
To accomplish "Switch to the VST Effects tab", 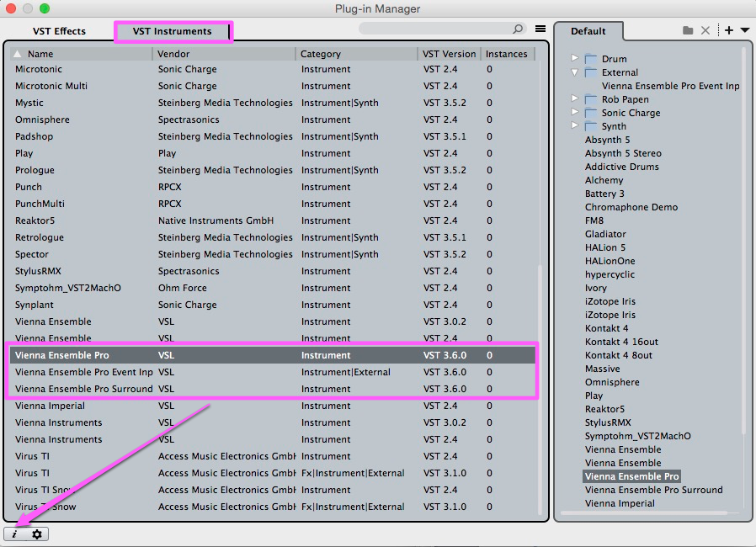I will [59, 31].
